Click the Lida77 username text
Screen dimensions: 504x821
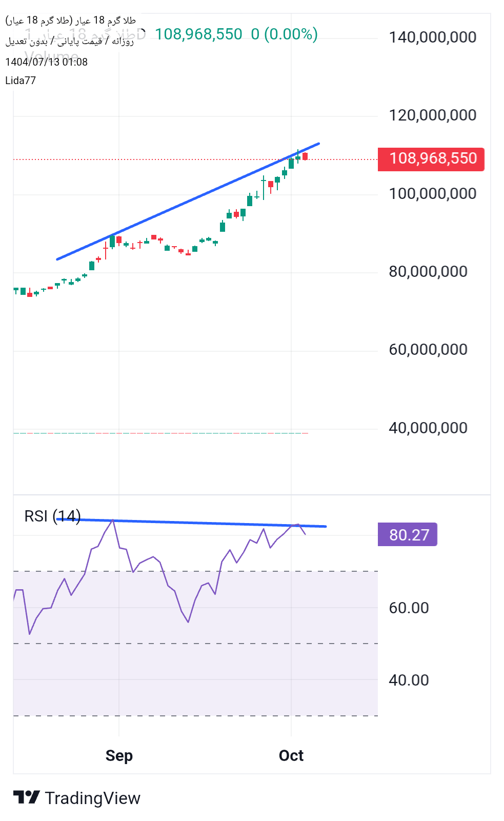coord(21,81)
